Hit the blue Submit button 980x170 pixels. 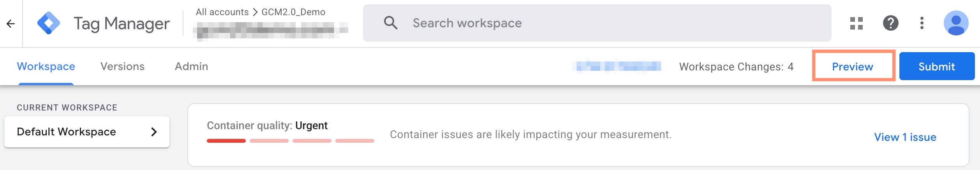(x=936, y=67)
